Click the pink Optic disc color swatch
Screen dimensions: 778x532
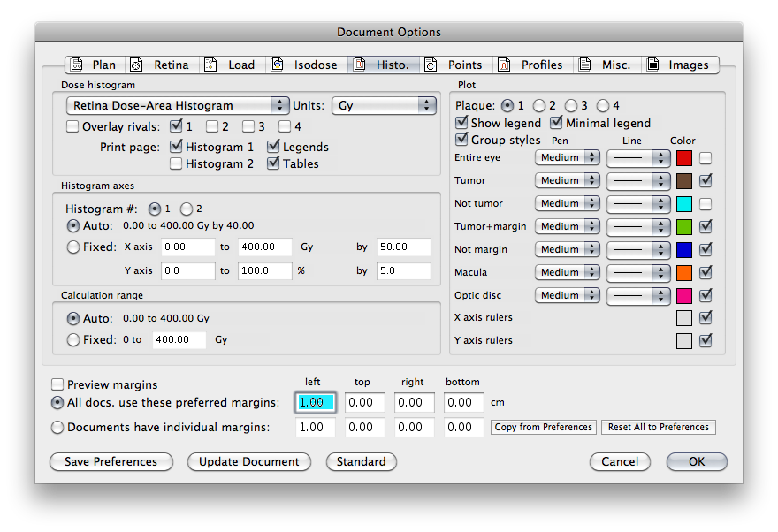point(684,295)
